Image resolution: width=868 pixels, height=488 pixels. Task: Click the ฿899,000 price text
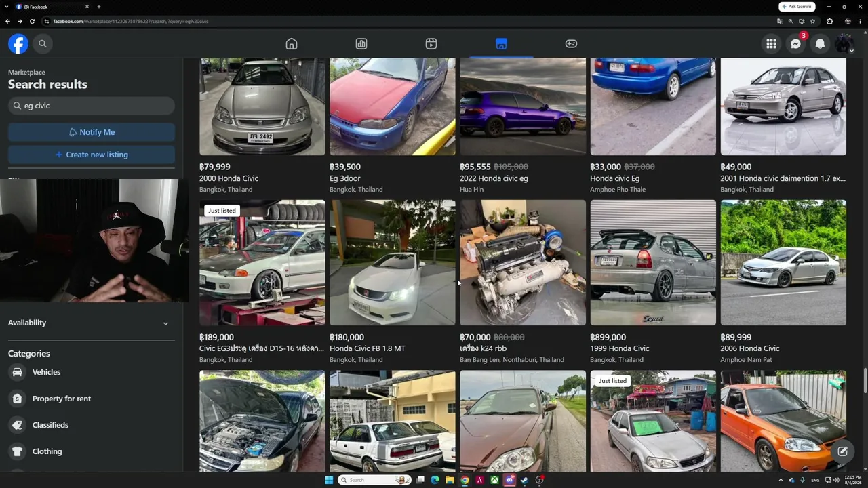click(608, 337)
